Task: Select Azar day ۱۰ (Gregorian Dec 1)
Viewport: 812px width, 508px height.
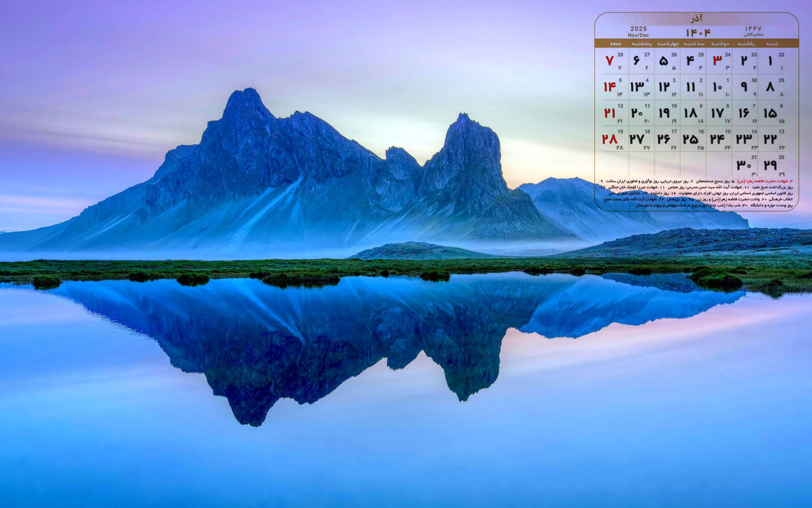Action: (x=717, y=87)
